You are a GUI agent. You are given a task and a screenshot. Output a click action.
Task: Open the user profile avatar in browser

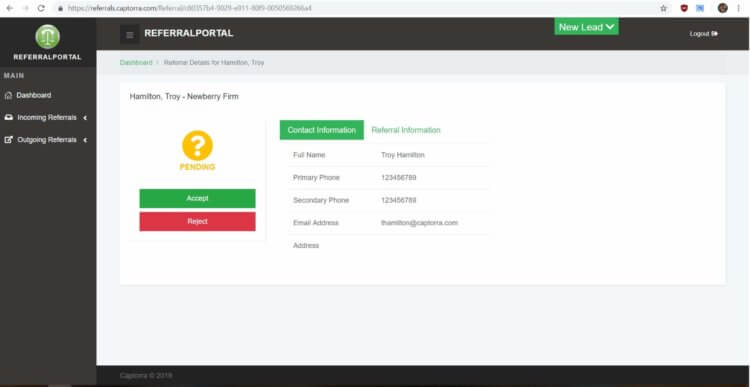[x=723, y=8]
